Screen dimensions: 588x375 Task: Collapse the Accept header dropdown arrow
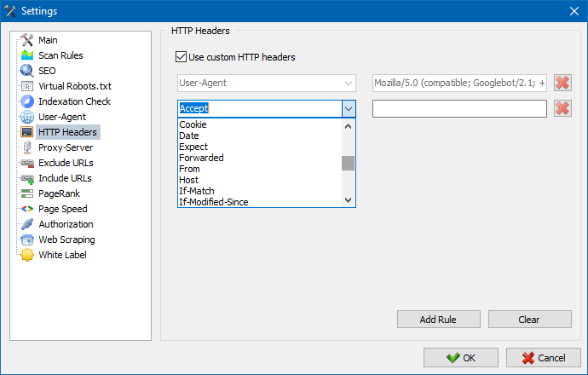tap(349, 109)
